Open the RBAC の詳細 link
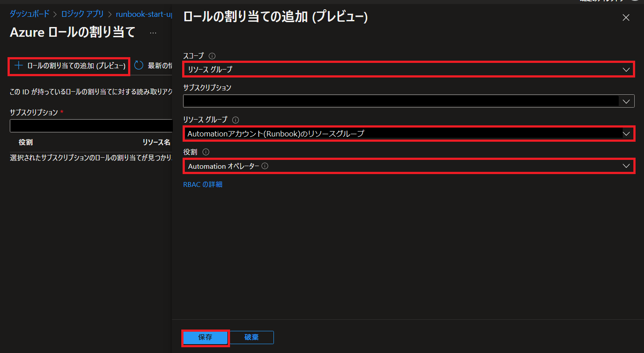This screenshot has width=644, height=353. pyautogui.click(x=203, y=184)
